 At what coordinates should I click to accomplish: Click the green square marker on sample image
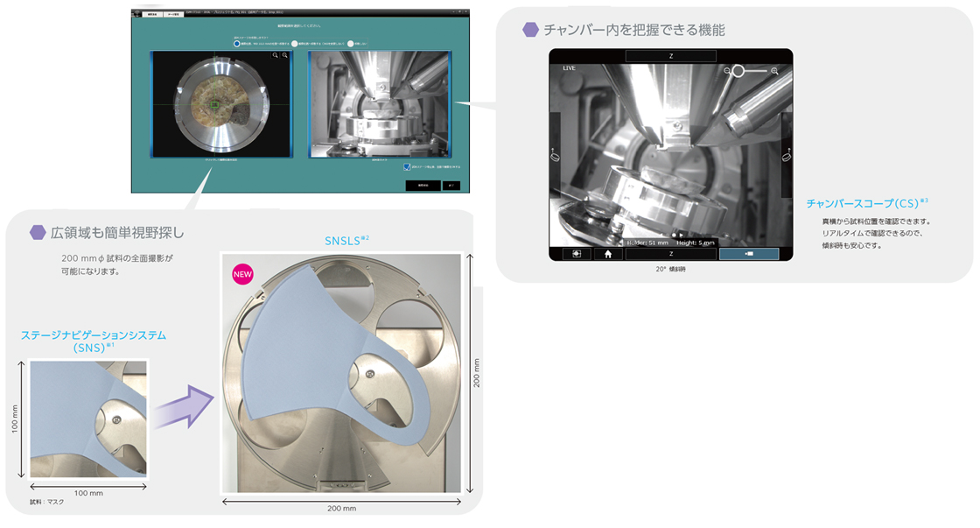pos(214,105)
